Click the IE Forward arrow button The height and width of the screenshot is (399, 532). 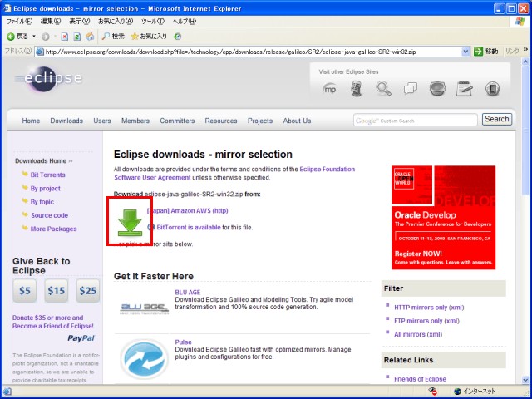click(x=45, y=37)
